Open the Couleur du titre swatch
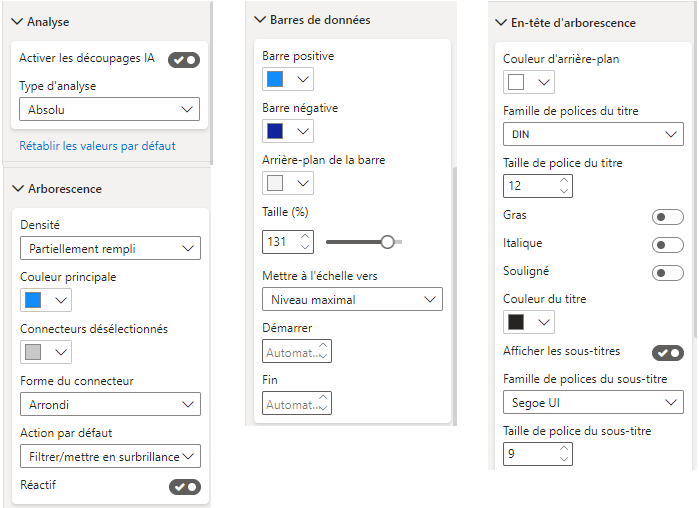This screenshot has height=508, width=699. tap(529, 322)
